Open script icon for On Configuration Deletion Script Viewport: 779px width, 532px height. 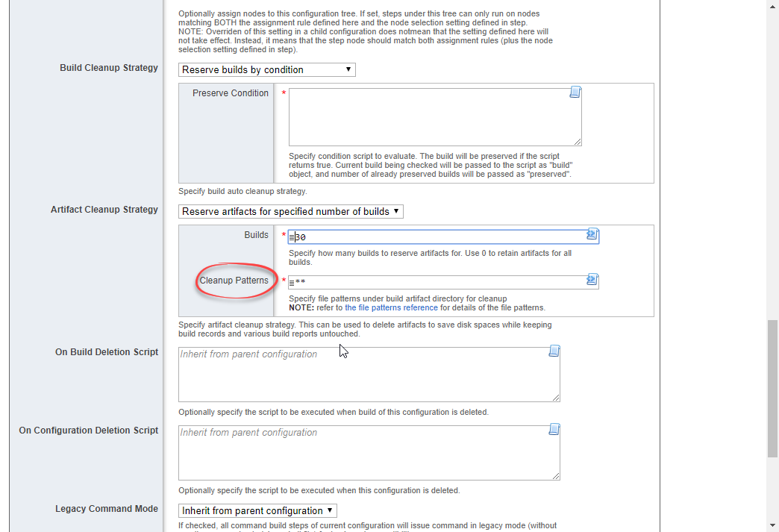click(x=554, y=429)
